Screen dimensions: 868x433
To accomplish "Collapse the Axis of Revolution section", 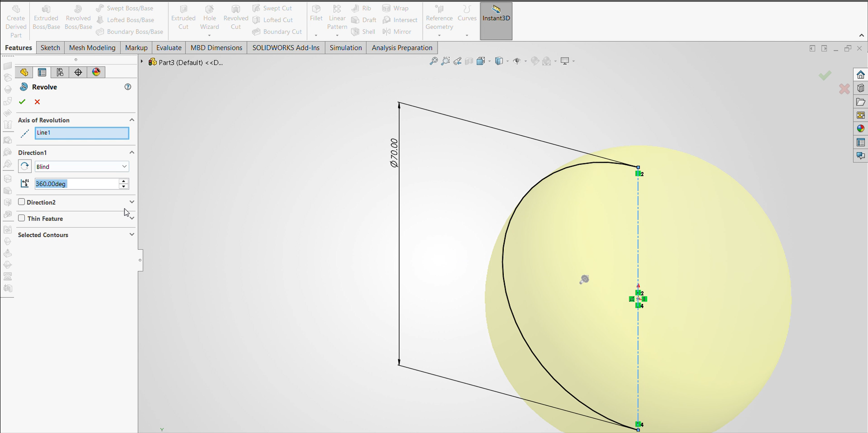I will 132,120.
